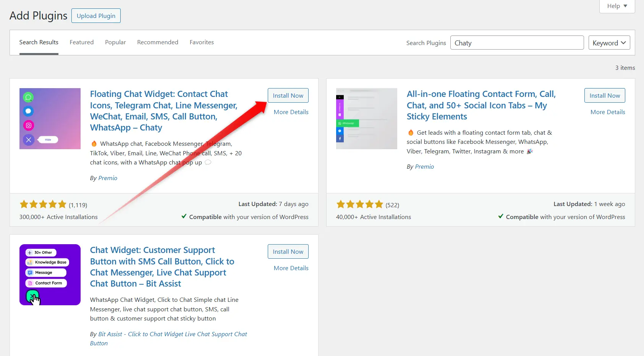Focus the Search Plugins input field
This screenshot has height=356, width=644.
[x=517, y=43]
